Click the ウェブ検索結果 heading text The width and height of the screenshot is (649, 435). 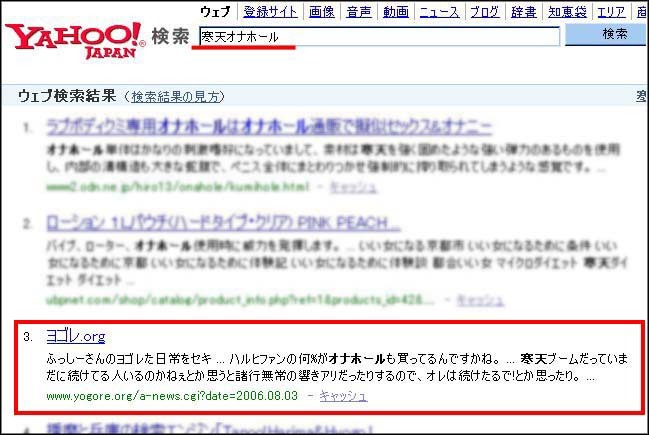point(67,96)
